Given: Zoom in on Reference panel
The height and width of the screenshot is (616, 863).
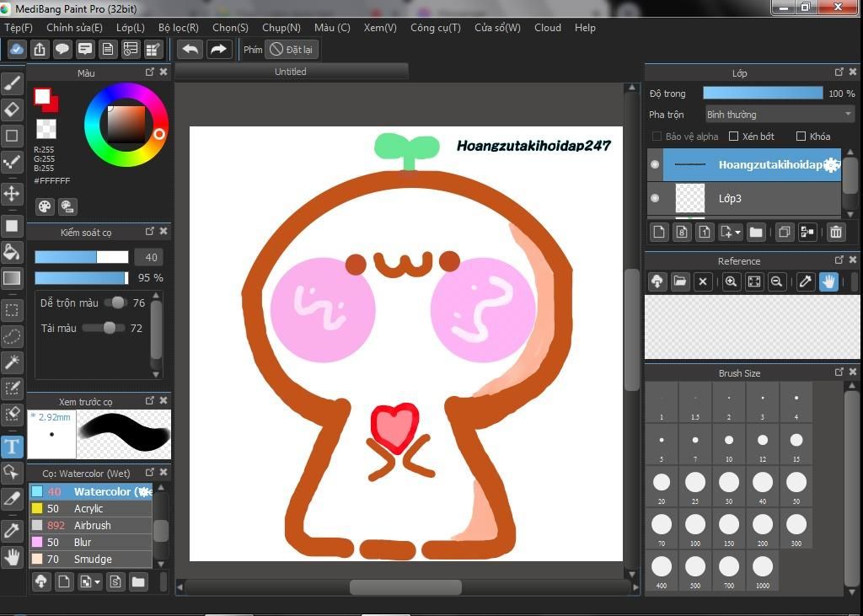Looking at the screenshot, I should tap(731, 281).
